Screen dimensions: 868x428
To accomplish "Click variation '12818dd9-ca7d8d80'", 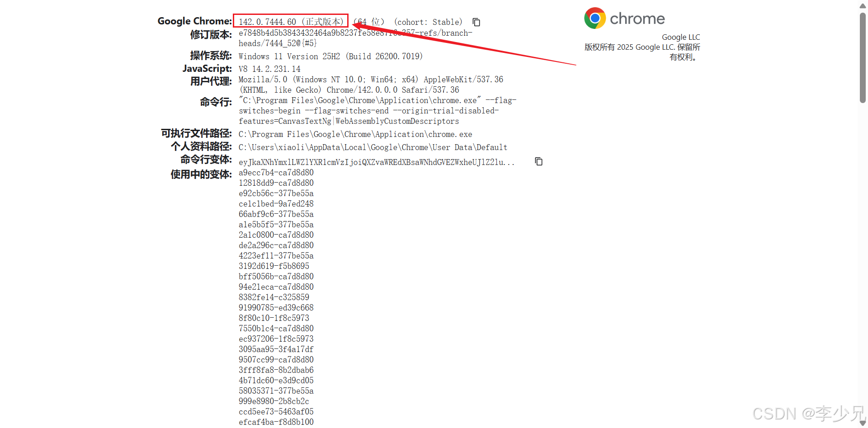I will tap(276, 183).
